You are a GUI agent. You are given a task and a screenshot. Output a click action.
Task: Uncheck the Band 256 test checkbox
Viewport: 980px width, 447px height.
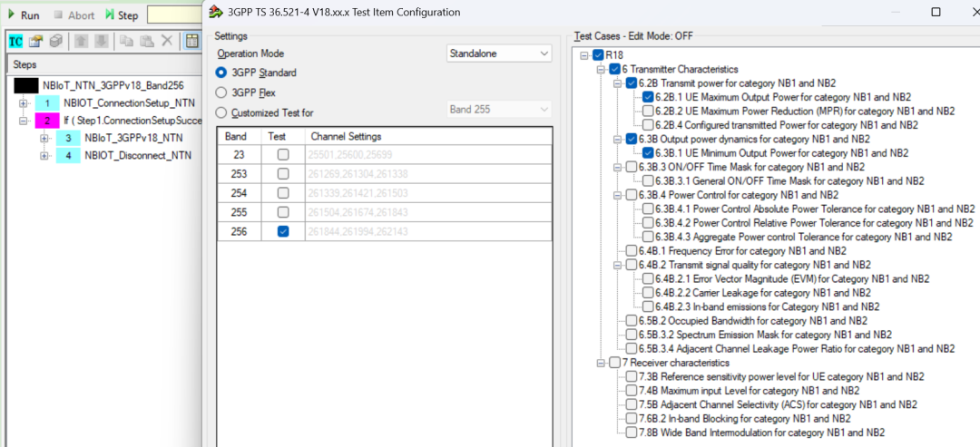[283, 231]
